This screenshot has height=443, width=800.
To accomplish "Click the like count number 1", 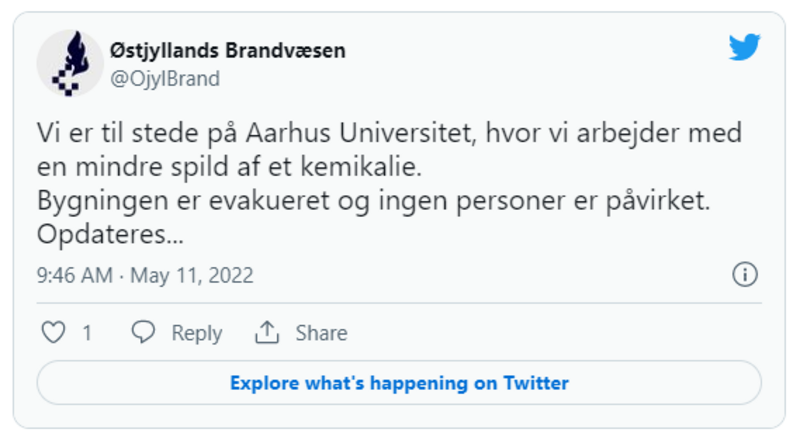I will coord(87,333).
